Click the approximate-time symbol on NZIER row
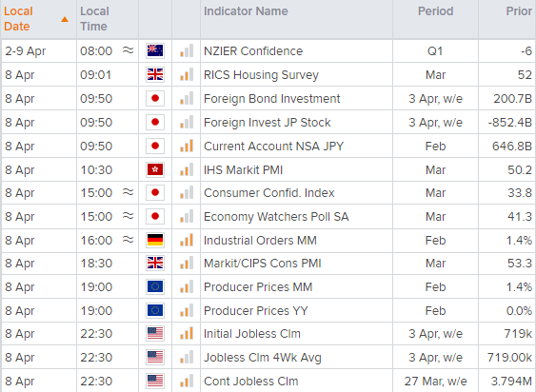This screenshot has height=392, width=536. [x=129, y=50]
